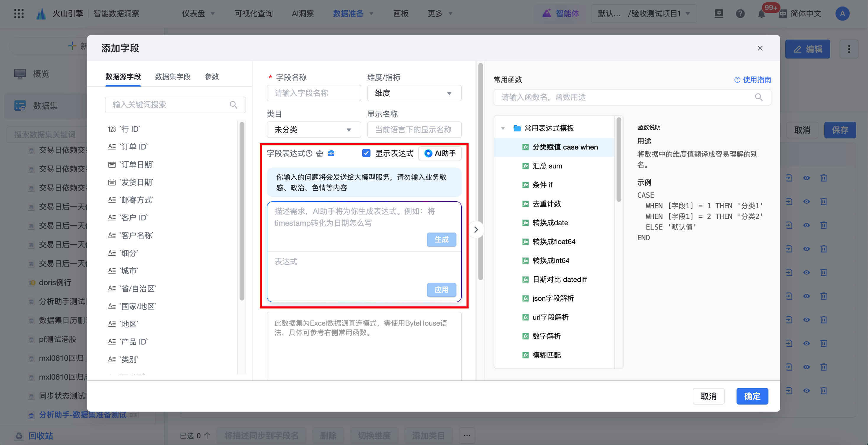Click the blue toolbox icon next to field expression
This screenshot has height=445, width=868.
pyautogui.click(x=331, y=153)
